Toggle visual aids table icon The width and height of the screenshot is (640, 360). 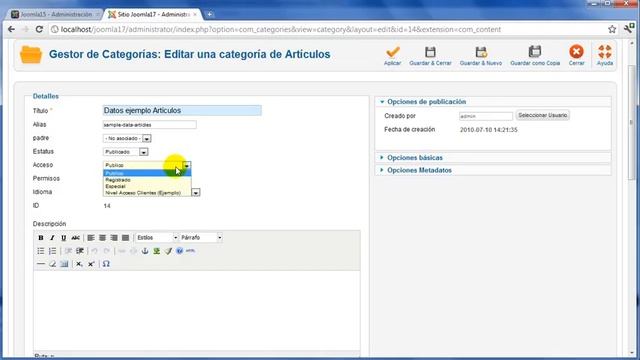64,264
